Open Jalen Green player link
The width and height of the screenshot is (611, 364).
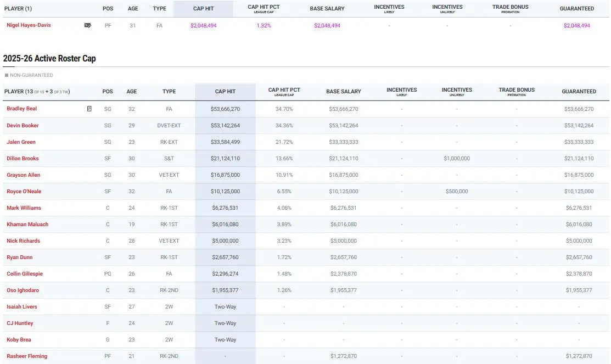[21, 142]
